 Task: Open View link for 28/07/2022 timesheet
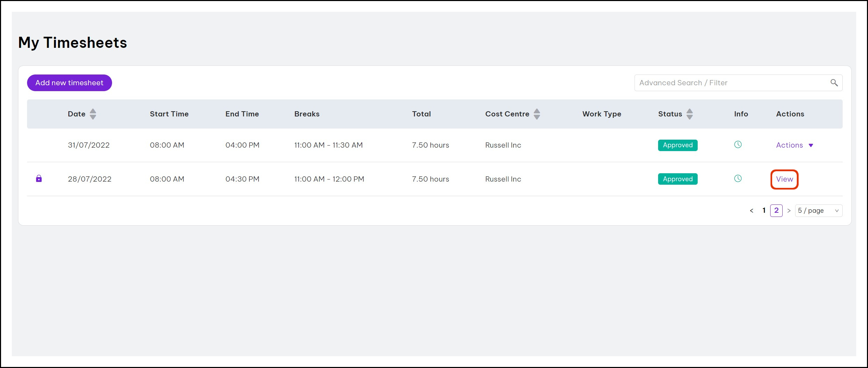[x=784, y=179]
